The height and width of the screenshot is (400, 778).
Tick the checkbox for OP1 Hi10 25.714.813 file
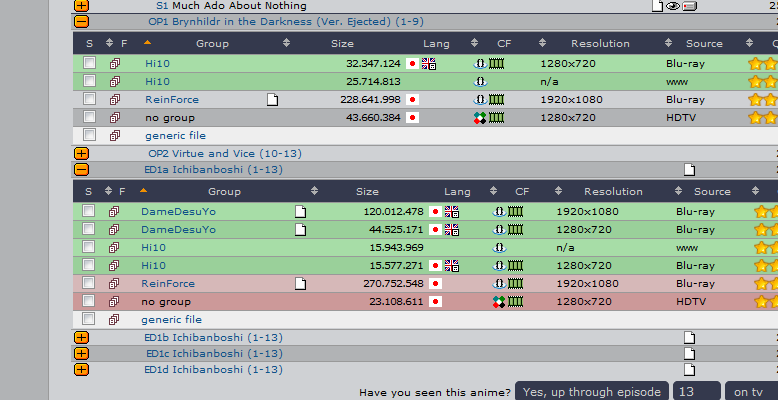pyautogui.click(x=89, y=80)
